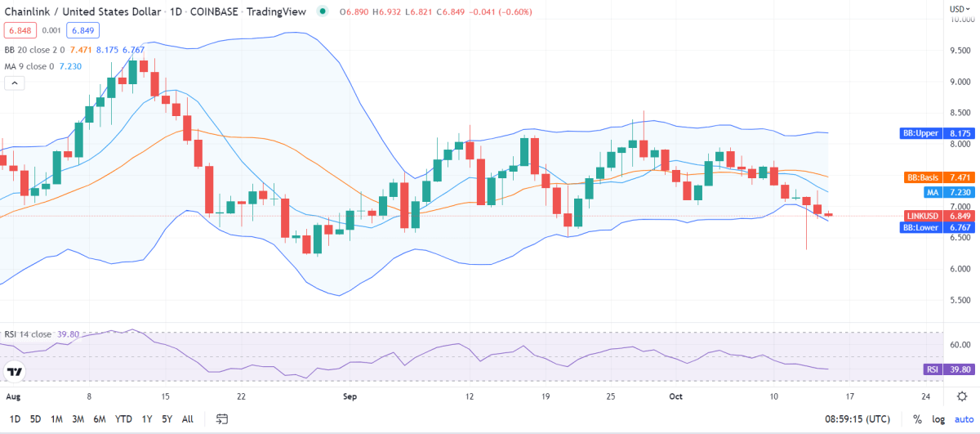Click the blue buy price 6.849
980x434 pixels.
[83, 30]
